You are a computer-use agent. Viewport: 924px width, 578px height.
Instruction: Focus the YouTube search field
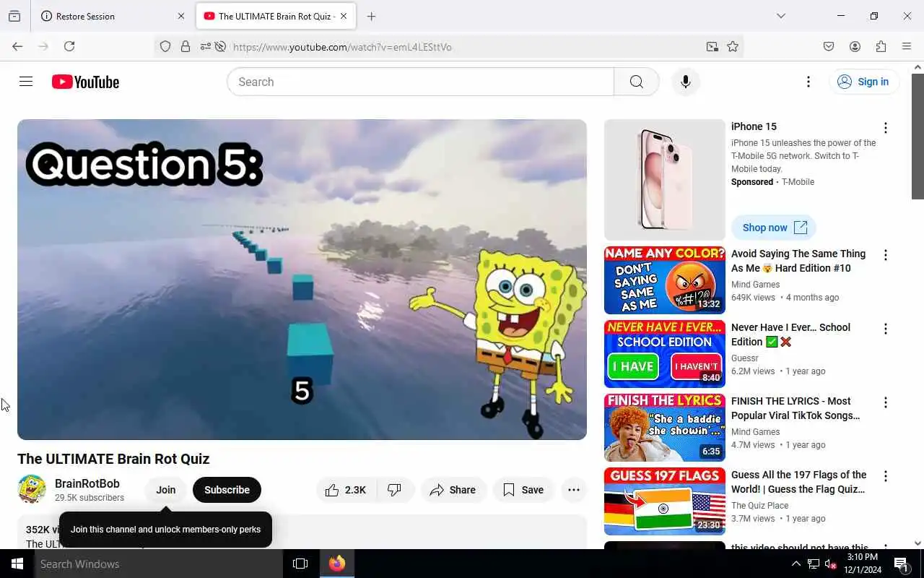coord(420,82)
